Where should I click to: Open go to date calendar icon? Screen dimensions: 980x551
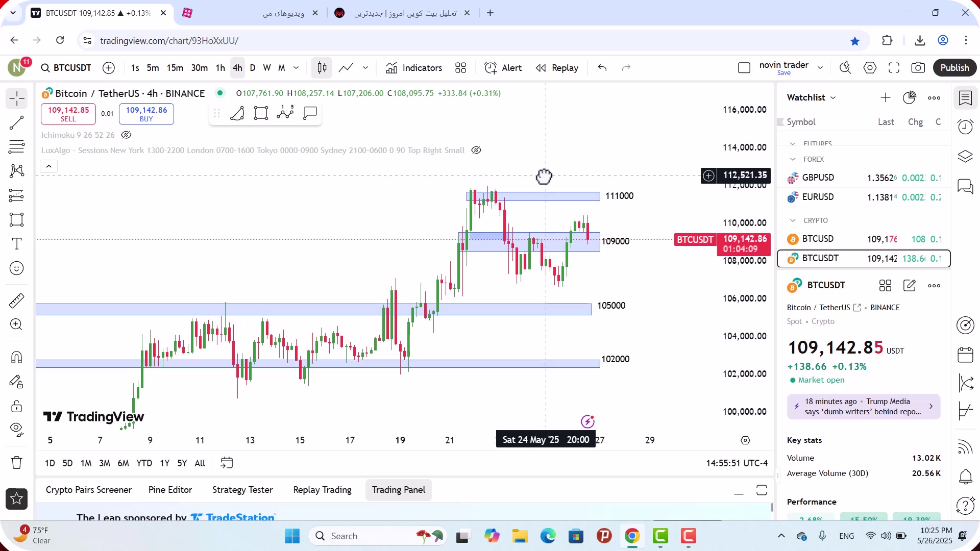(x=227, y=463)
